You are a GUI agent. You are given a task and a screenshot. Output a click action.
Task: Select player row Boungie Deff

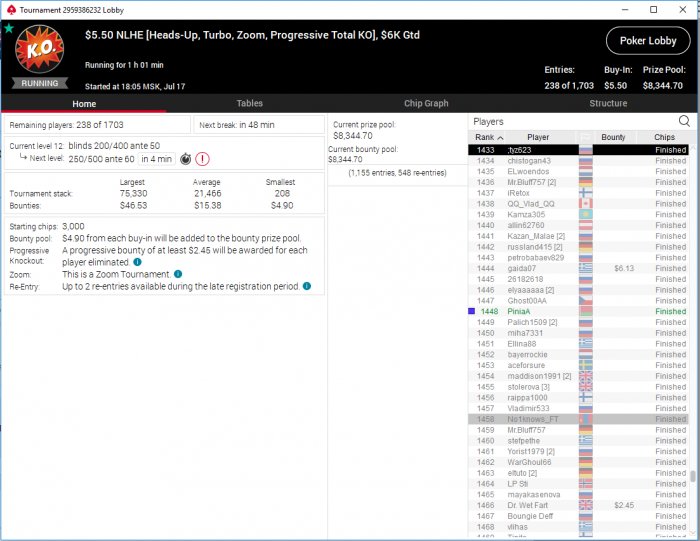578,516
